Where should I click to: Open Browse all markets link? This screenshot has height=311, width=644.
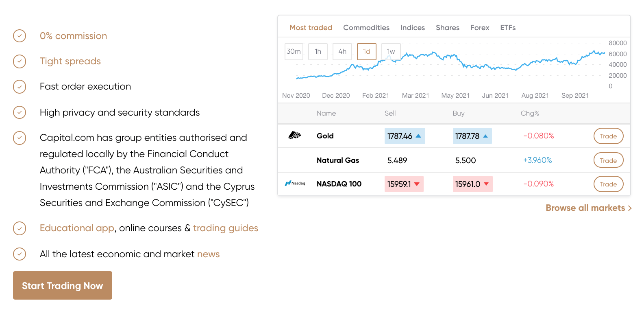(589, 208)
